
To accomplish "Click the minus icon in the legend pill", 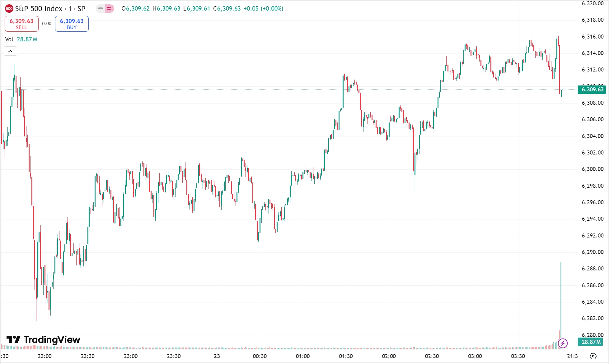I will pos(100,9).
